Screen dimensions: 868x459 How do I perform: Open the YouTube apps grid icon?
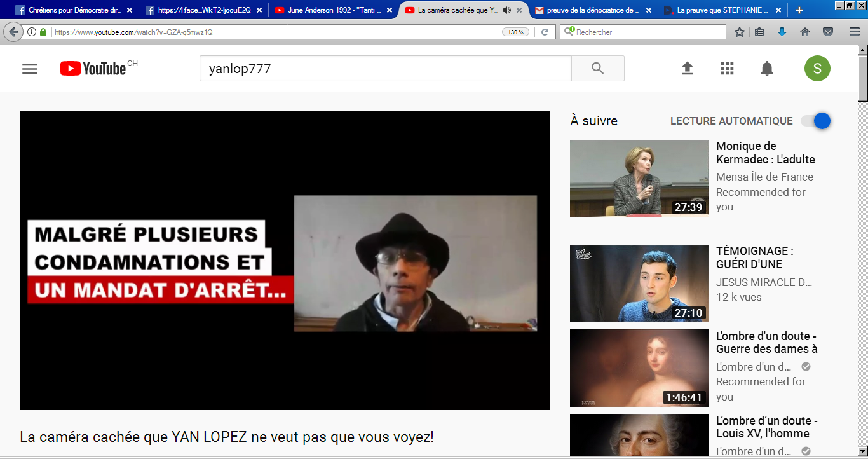point(727,69)
